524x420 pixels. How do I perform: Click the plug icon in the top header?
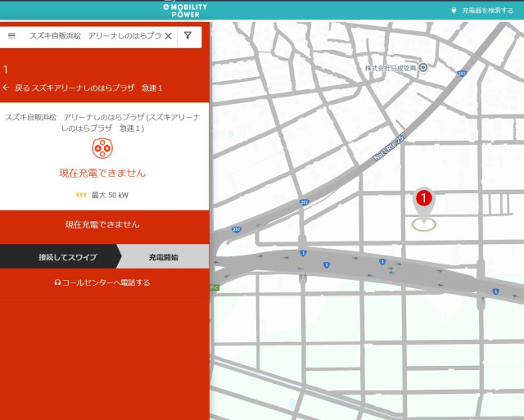454,11
